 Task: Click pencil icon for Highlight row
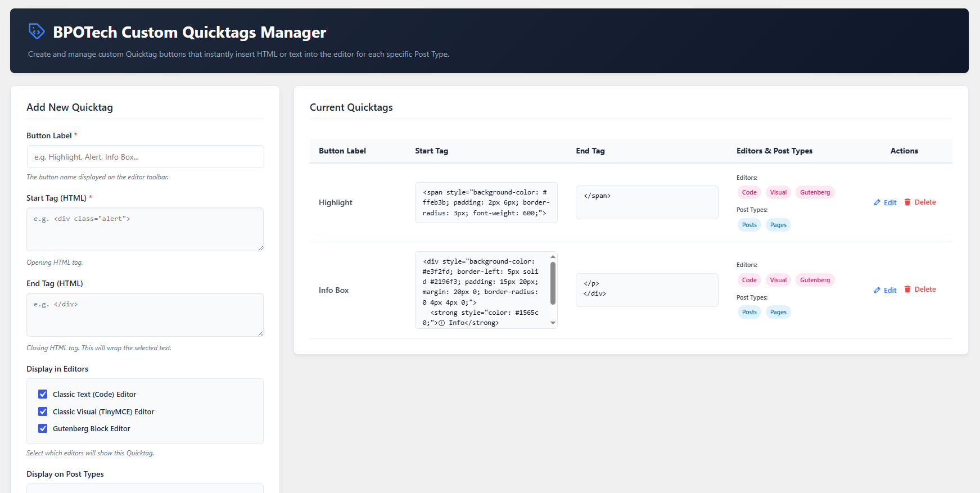(x=877, y=202)
